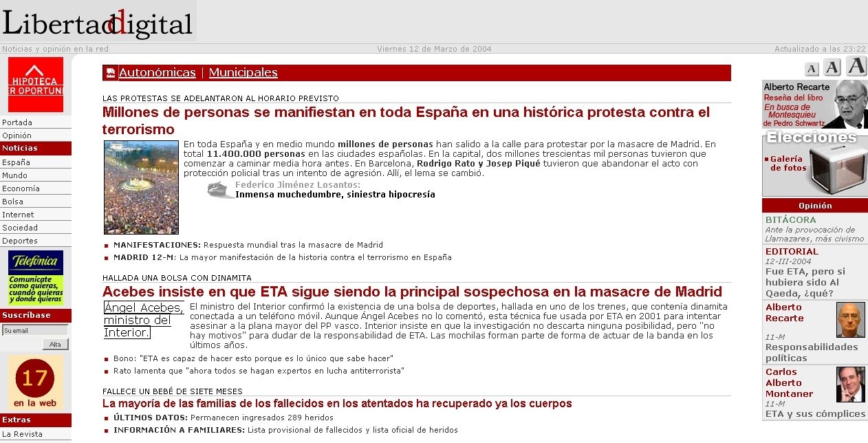
Task: Click the pen icon next to Federico Jiménez Losantos
Action: tap(221, 190)
